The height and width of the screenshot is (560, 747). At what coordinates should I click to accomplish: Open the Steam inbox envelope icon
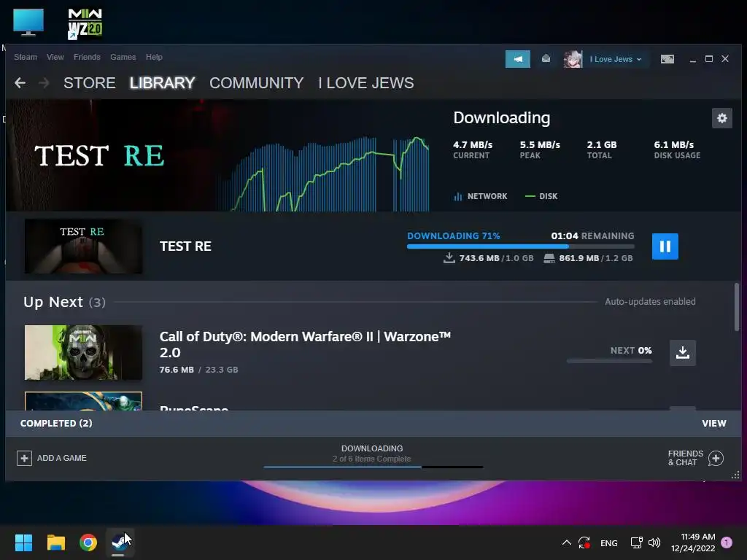point(546,58)
